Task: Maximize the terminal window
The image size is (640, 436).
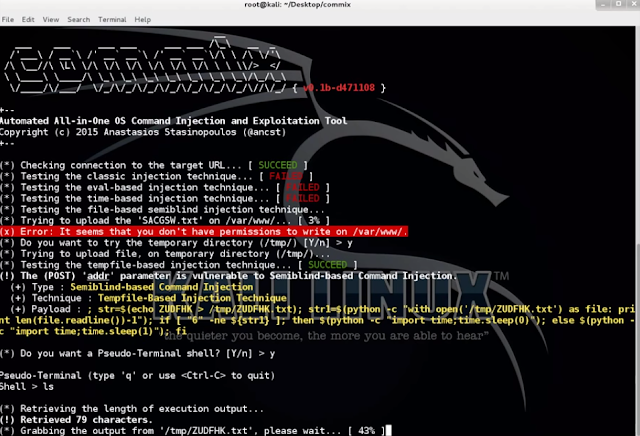Action: [618, 4]
